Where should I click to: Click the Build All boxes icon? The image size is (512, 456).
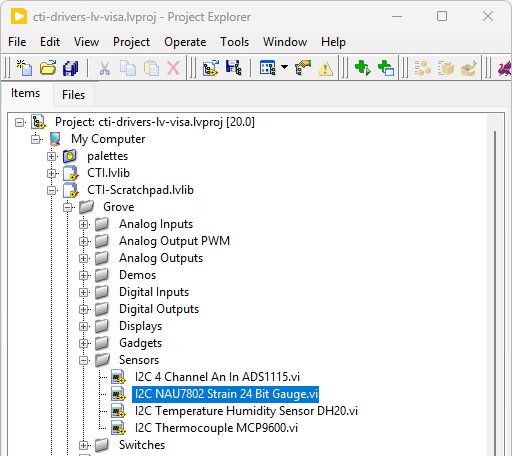(423, 68)
